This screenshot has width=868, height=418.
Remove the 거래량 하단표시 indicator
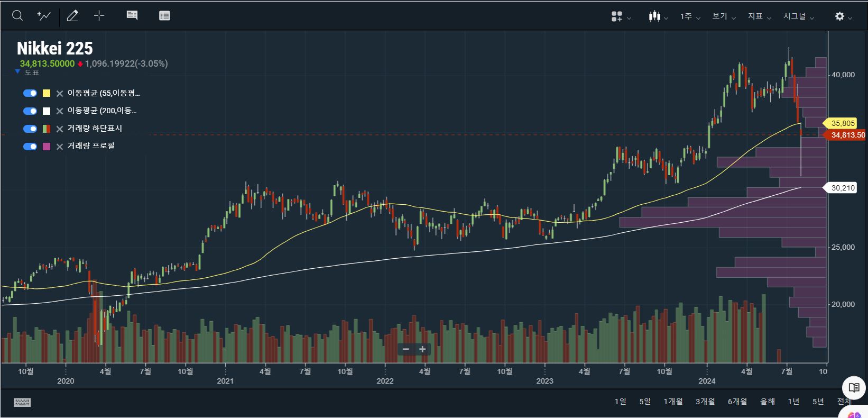[x=60, y=129]
